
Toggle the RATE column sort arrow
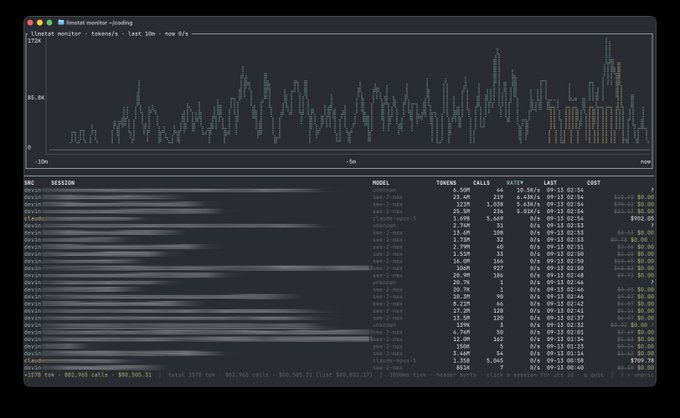click(515, 183)
